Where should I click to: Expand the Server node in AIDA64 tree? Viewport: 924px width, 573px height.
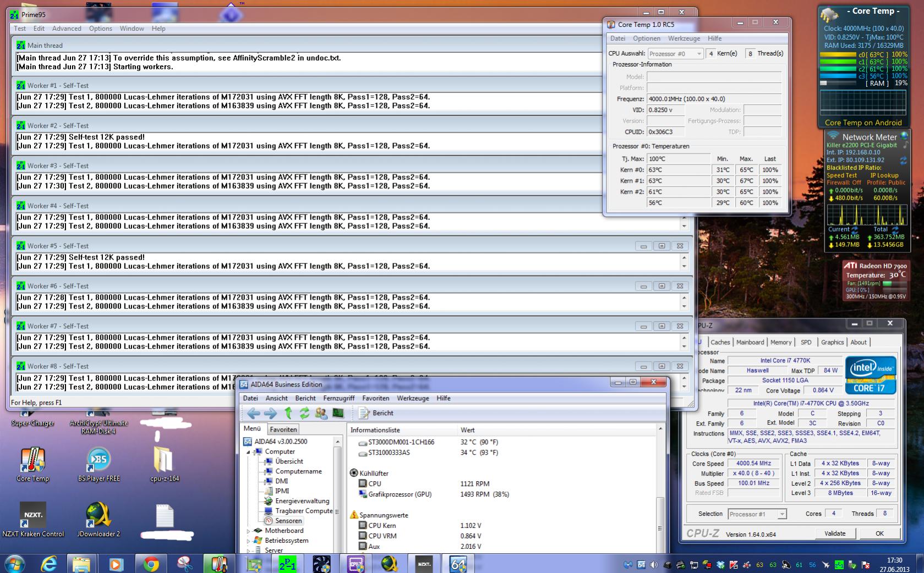[248, 550]
